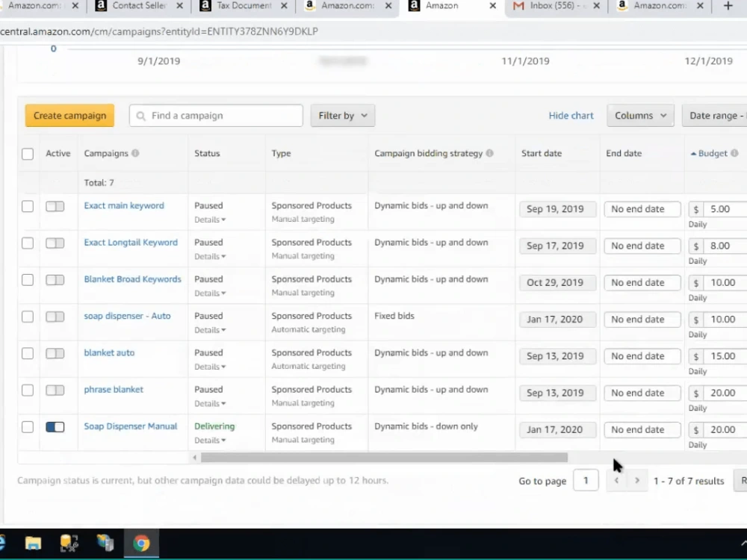
Task: Close the Gmail Inbox tab
Action: (x=596, y=6)
